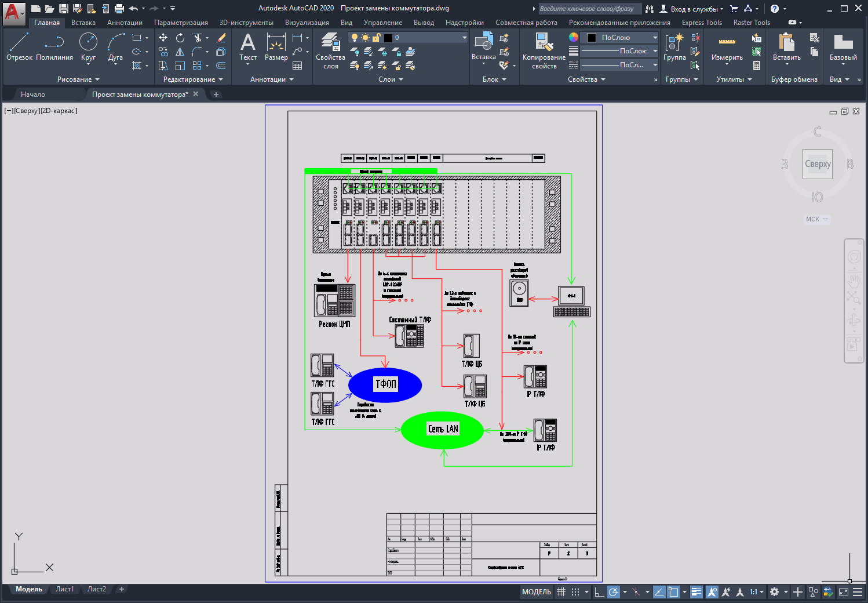Click the color wheel icon in Свойства panel
This screenshot has width=868, height=603.
tap(574, 38)
